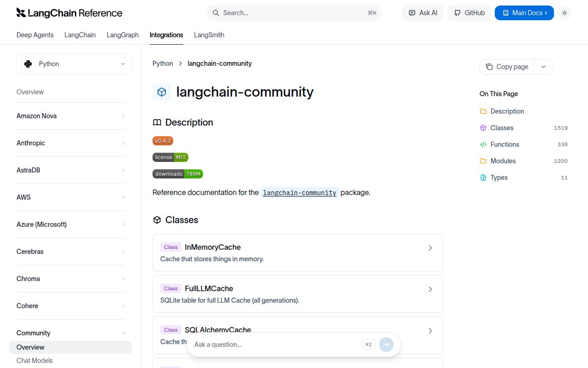Expand the Chroma sidebar section
The width and height of the screenshot is (588, 368).
pyautogui.click(x=71, y=279)
